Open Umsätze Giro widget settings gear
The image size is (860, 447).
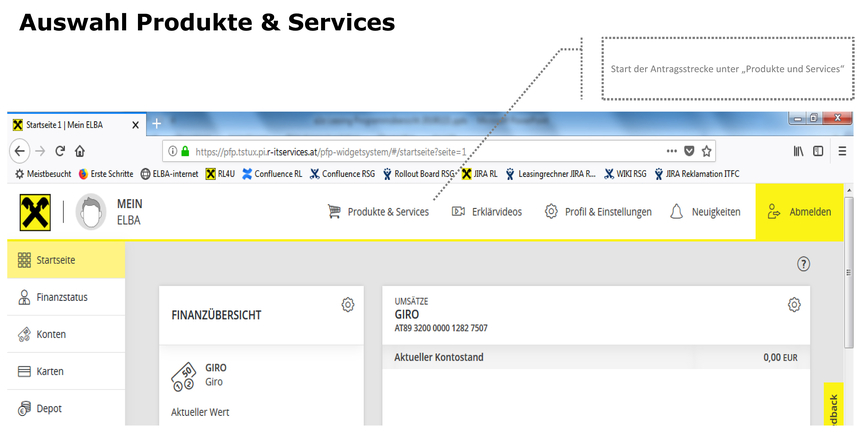[x=794, y=304]
